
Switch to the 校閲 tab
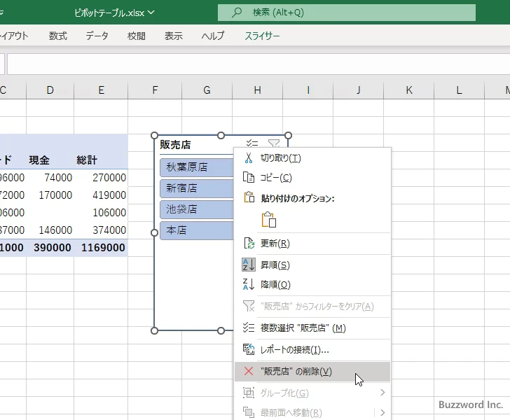point(137,36)
